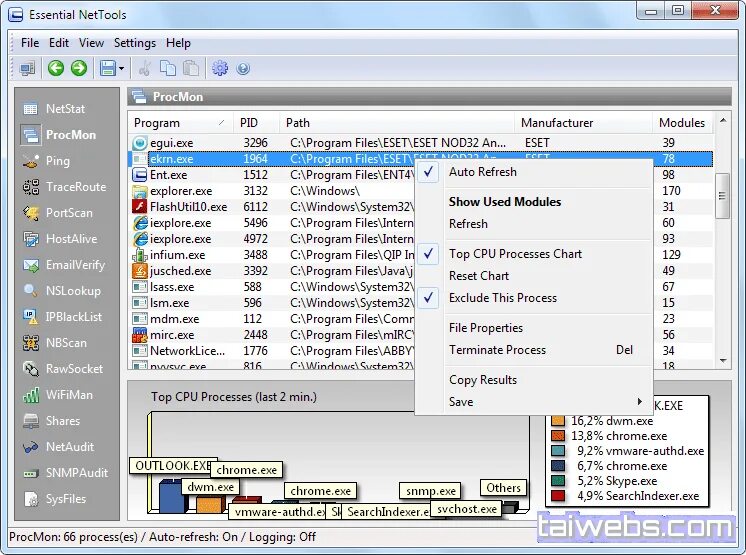Image resolution: width=746 pixels, height=555 pixels.
Task: Open the File menu
Action: click(x=30, y=43)
